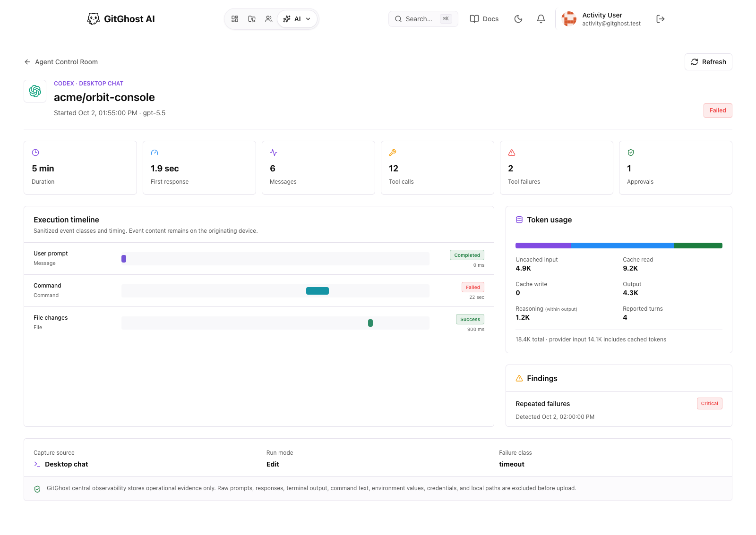Click the Tool calls wrench icon
The height and width of the screenshot is (535, 756).
click(393, 153)
